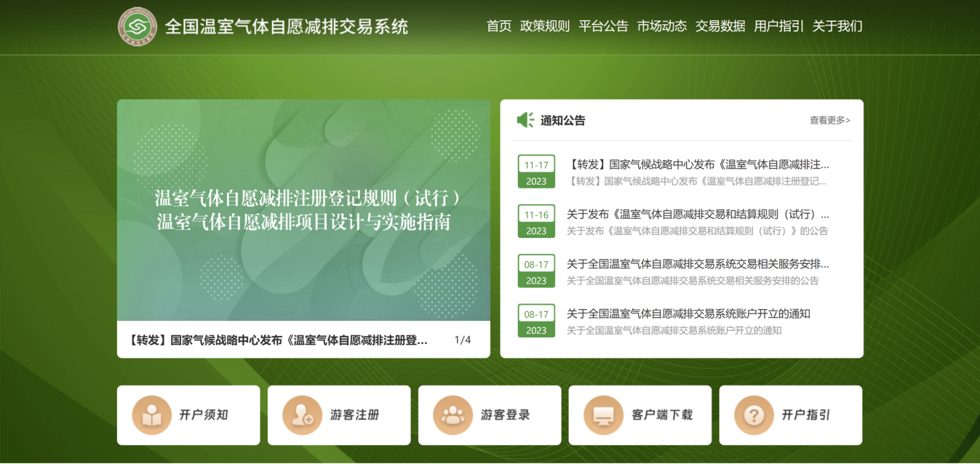Click the 开户须知 book icon

pos(151,415)
